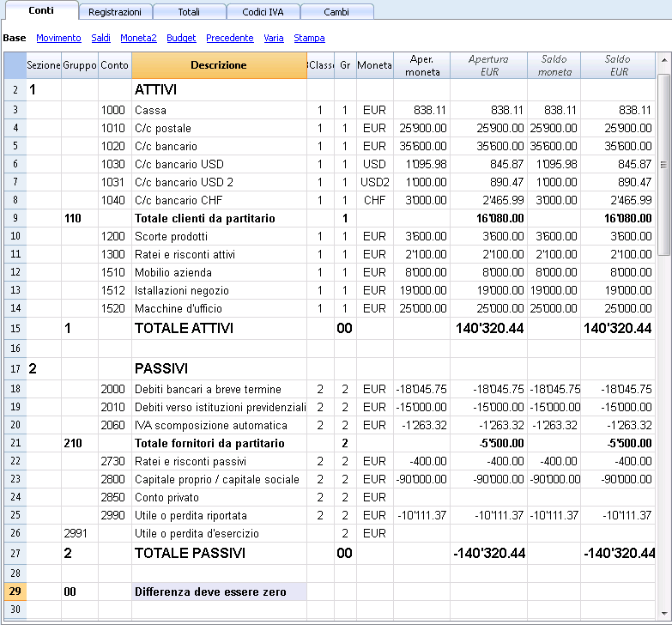Click the Cassa description cell
The height and width of the screenshot is (625, 672).
[219, 110]
